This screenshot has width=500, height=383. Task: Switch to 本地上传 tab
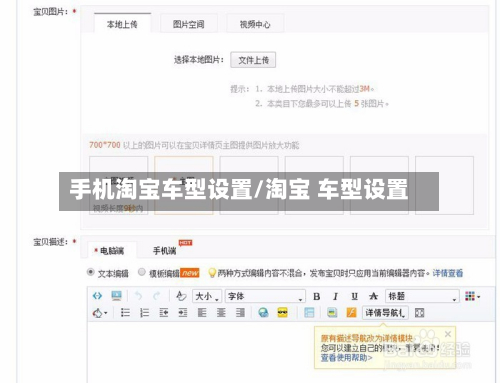click(x=122, y=23)
